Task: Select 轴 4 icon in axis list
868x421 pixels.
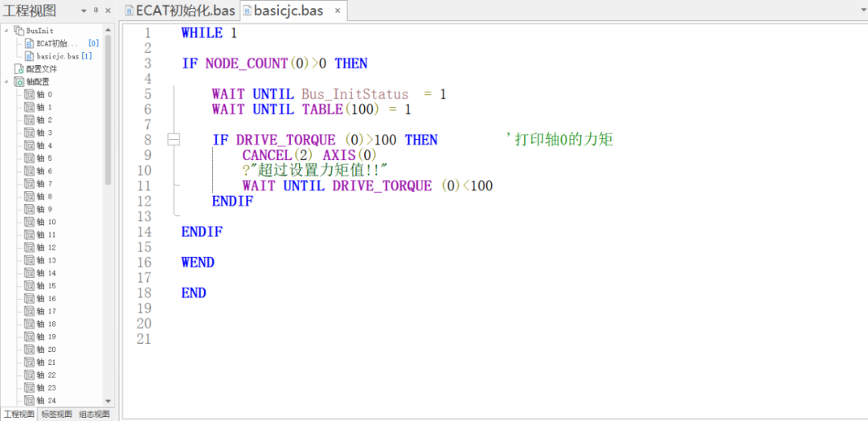Action: (x=30, y=145)
